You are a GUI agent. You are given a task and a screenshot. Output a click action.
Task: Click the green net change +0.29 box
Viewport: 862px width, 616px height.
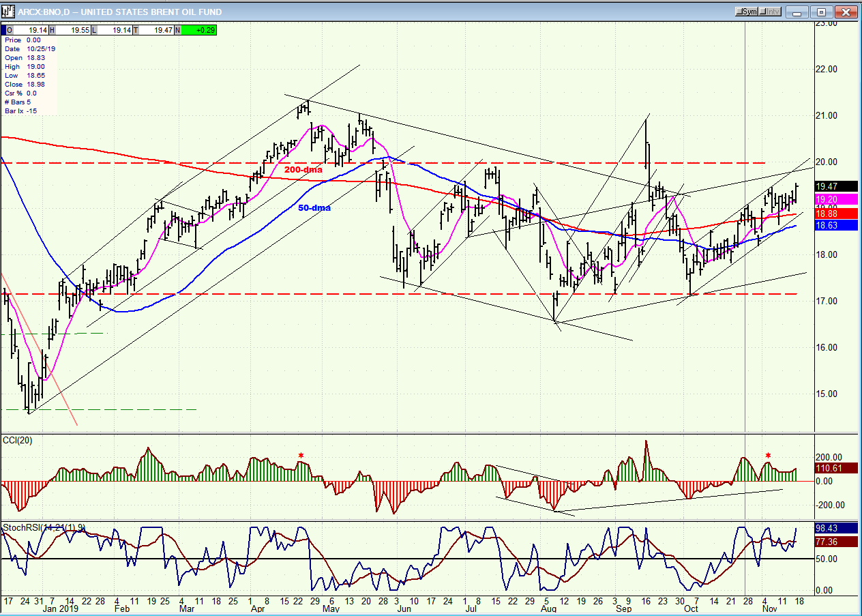point(199,30)
